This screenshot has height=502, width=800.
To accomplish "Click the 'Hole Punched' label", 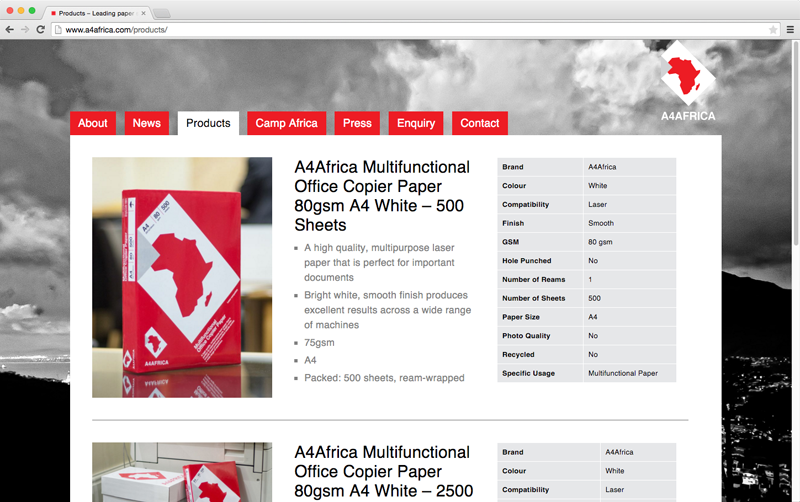I will point(527,261).
